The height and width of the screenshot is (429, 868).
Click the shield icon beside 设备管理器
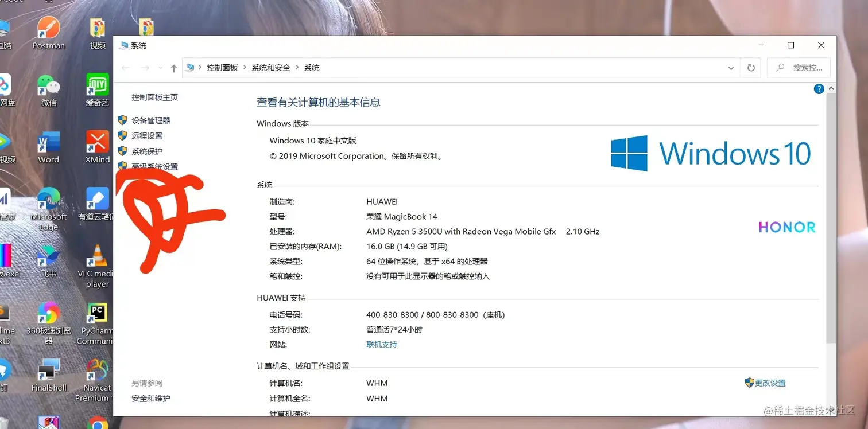tap(122, 120)
